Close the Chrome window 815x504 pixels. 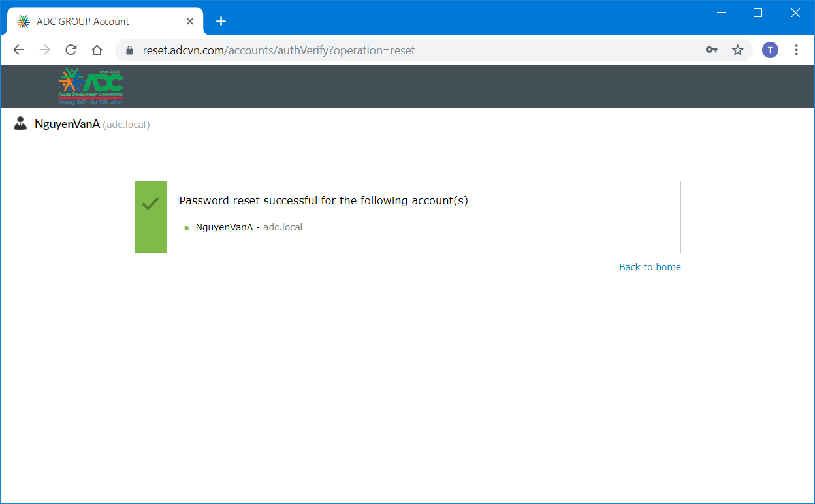[x=795, y=12]
